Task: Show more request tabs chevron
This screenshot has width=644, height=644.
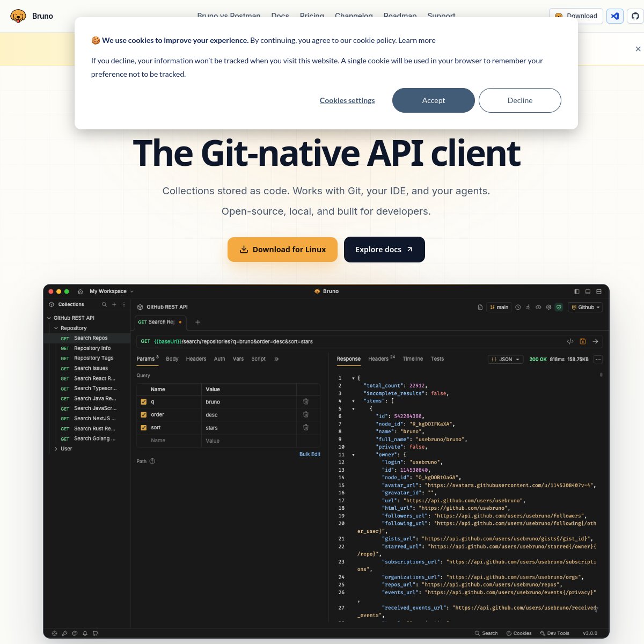Action: pyautogui.click(x=276, y=359)
